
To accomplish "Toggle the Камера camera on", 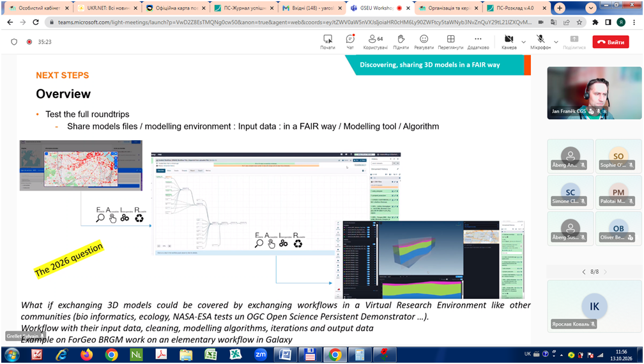I will coord(509,42).
